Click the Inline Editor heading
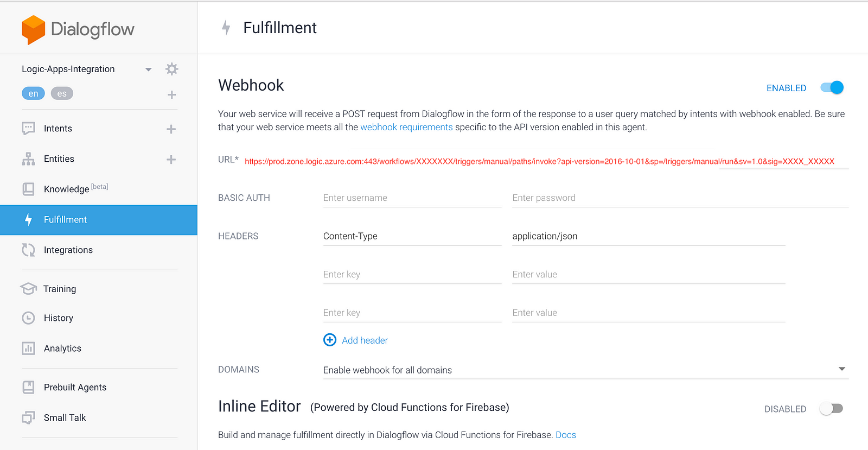 [x=259, y=407]
